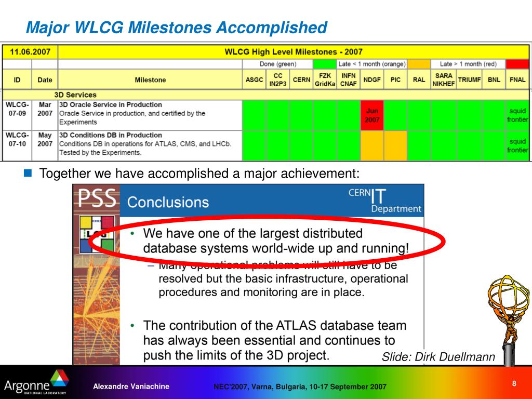
Task: Click 'Done (green)' legend label
Action: point(278,64)
